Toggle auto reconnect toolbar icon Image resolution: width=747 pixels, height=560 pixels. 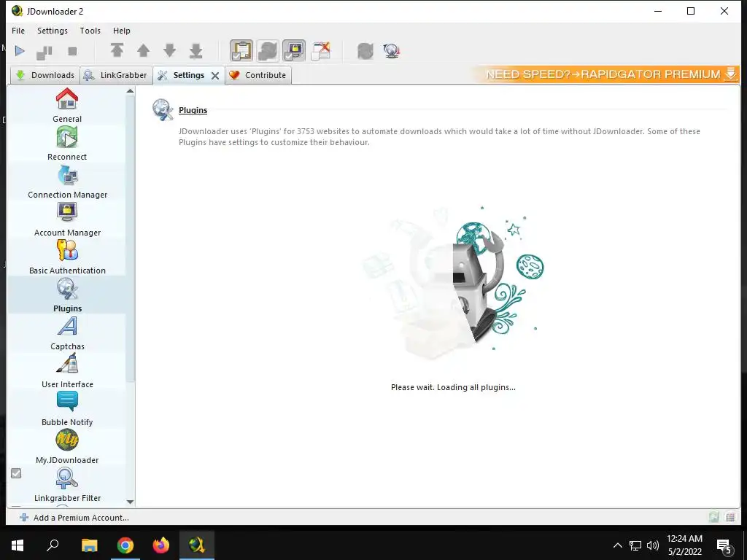tap(268, 50)
